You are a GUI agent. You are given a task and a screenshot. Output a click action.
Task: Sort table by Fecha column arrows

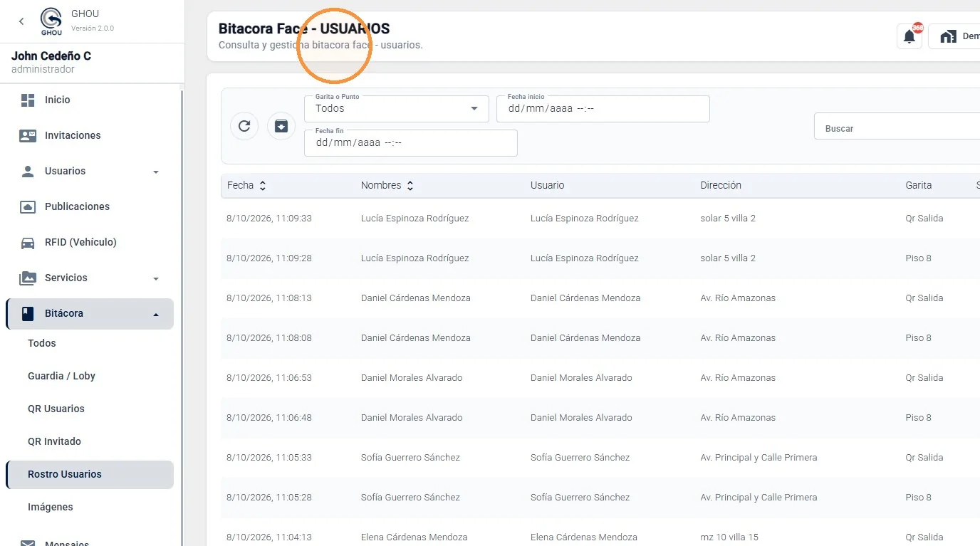tap(263, 185)
